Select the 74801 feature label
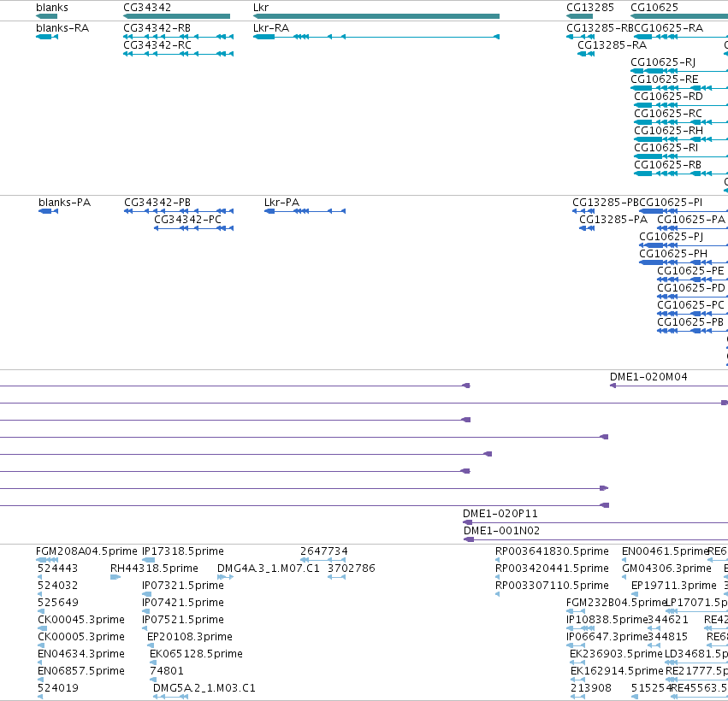The image size is (728, 701). tap(167, 671)
